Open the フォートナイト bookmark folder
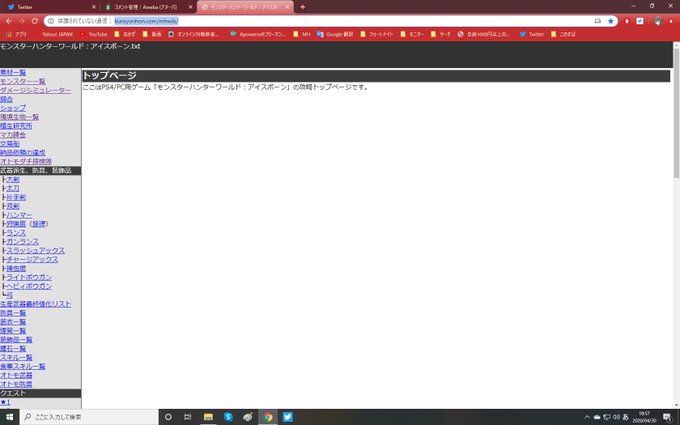The image size is (680, 425). tap(377, 34)
